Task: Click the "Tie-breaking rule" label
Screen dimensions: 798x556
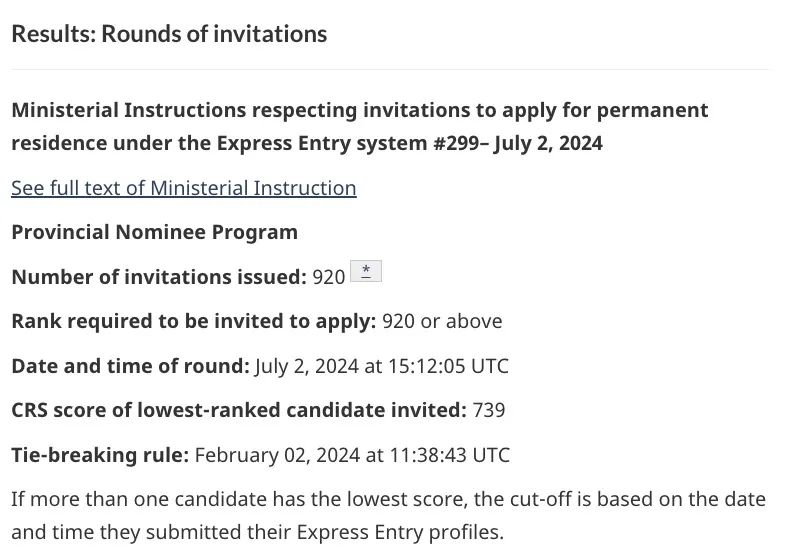Action: (x=100, y=455)
